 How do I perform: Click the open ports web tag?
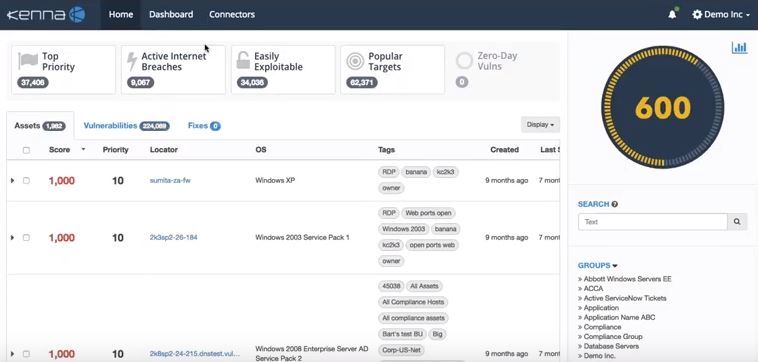tap(432, 245)
